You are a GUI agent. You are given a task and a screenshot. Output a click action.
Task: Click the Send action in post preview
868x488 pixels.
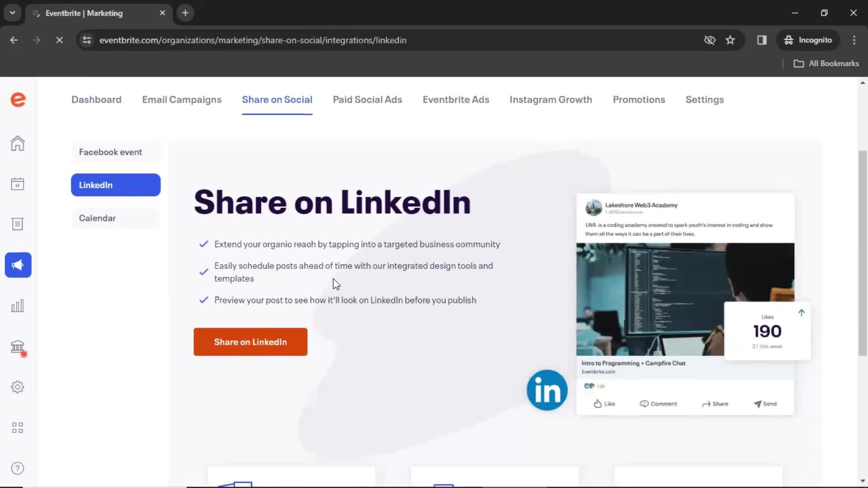tap(765, 404)
